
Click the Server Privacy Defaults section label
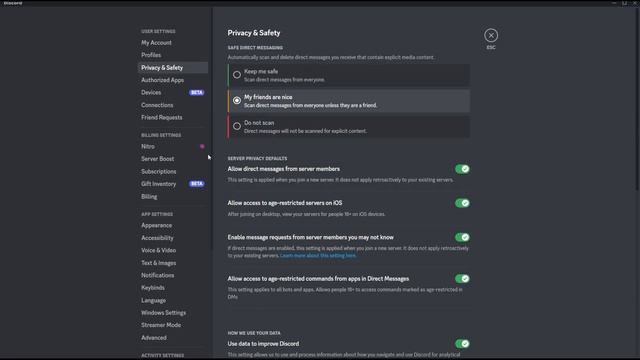tap(257, 158)
